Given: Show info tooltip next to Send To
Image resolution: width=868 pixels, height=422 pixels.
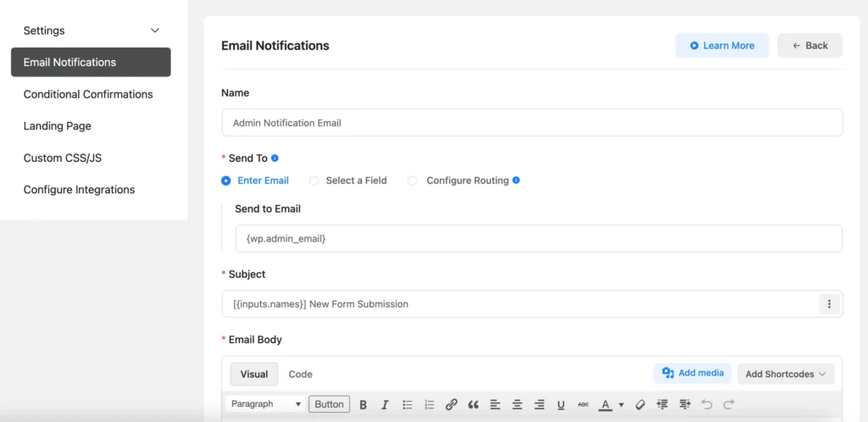Looking at the screenshot, I should point(275,158).
